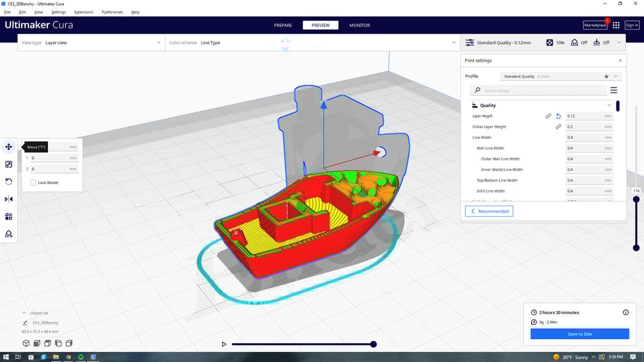Click link icon for Initial Layer Height

558,127
